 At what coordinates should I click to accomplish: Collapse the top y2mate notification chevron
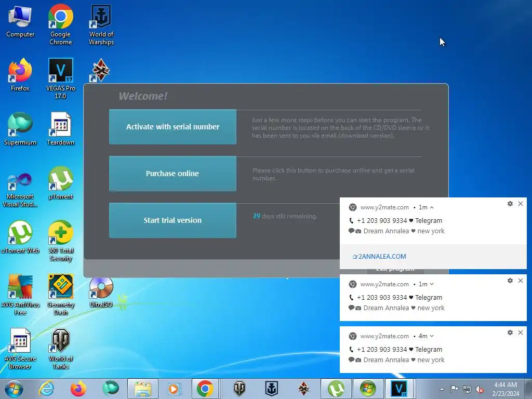(x=432, y=207)
